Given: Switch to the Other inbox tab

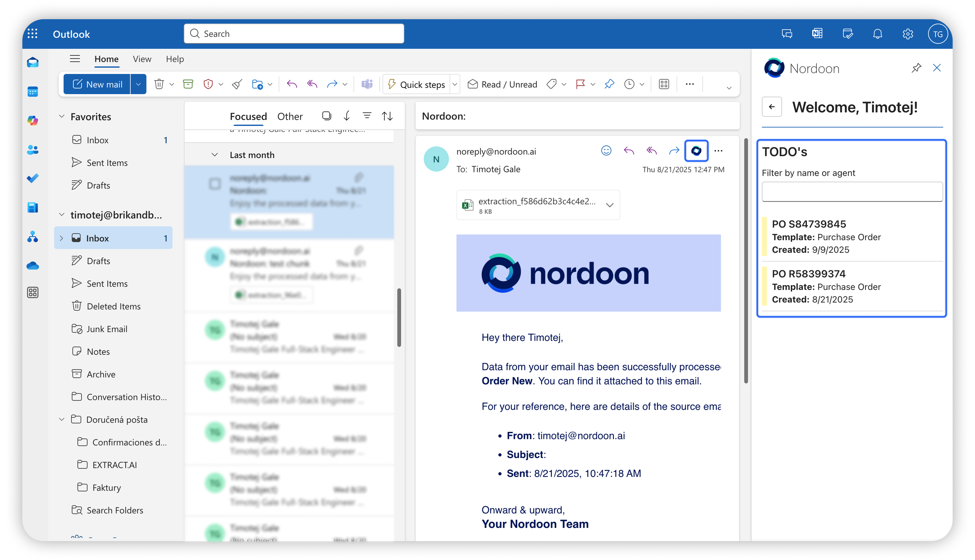Looking at the screenshot, I should click(290, 116).
